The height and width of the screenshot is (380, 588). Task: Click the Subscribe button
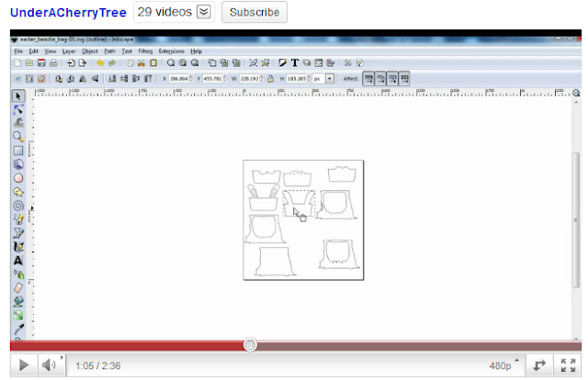coord(254,12)
